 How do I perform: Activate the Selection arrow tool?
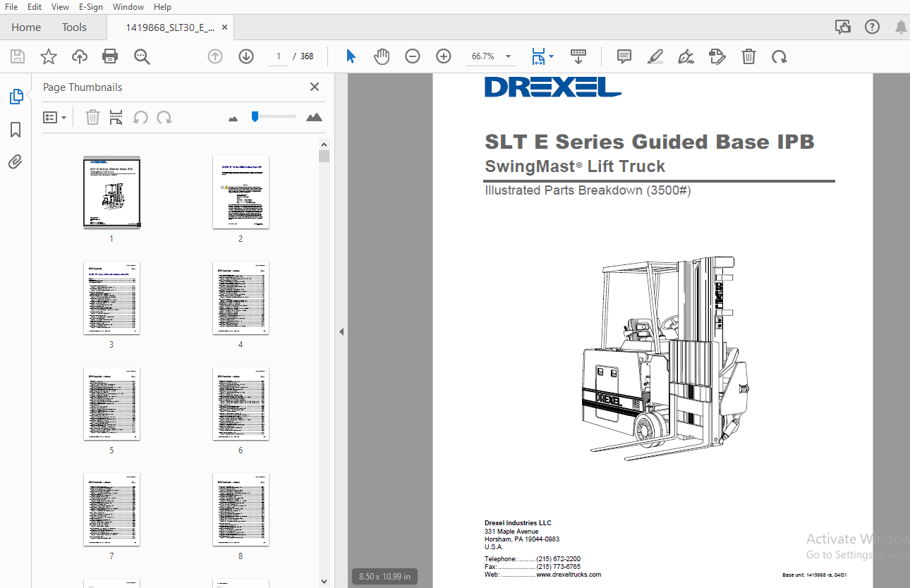pos(351,56)
